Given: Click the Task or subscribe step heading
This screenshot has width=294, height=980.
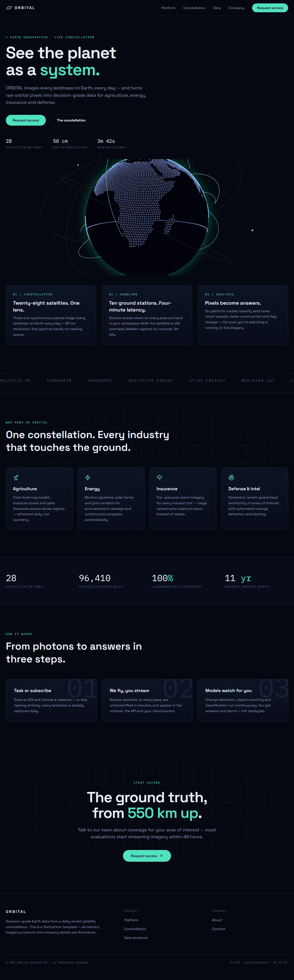Looking at the screenshot, I should [32, 691].
